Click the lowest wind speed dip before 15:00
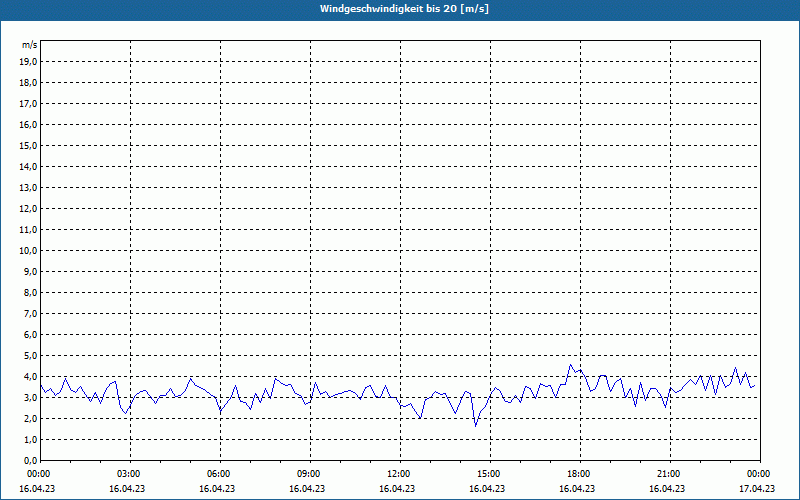Screen dimensions: 800x500 point(476,426)
